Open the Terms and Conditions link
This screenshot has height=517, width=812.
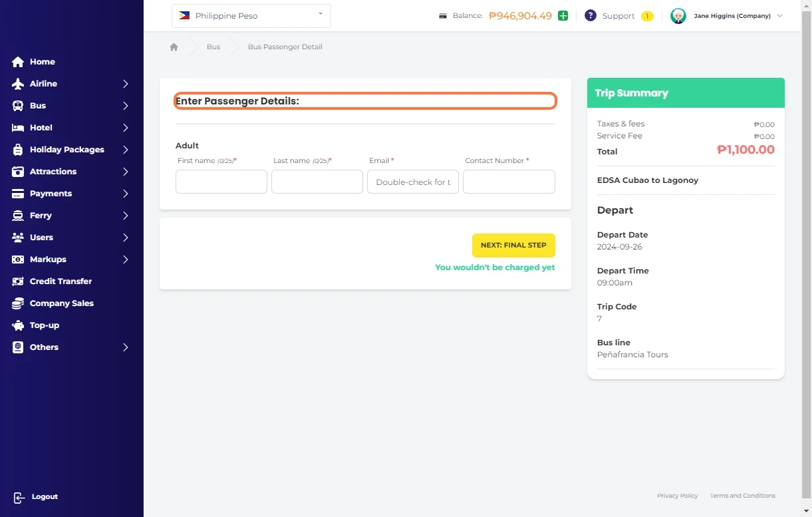click(x=742, y=496)
